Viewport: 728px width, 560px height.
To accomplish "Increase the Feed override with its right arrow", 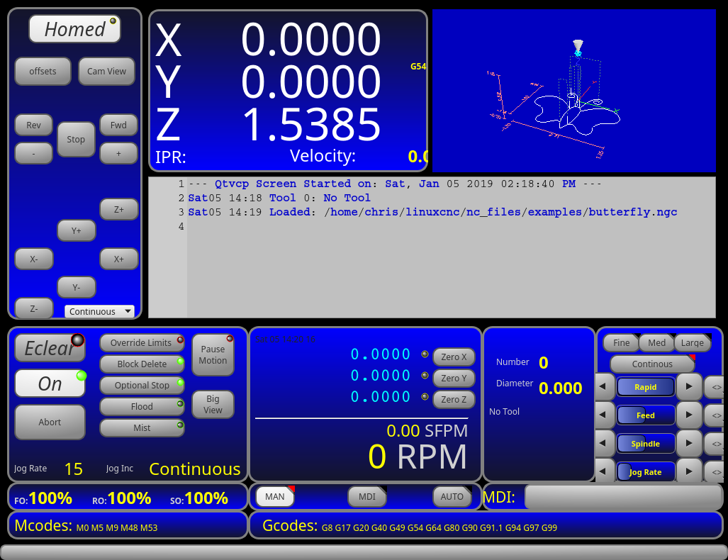I will pyautogui.click(x=688, y=415).
